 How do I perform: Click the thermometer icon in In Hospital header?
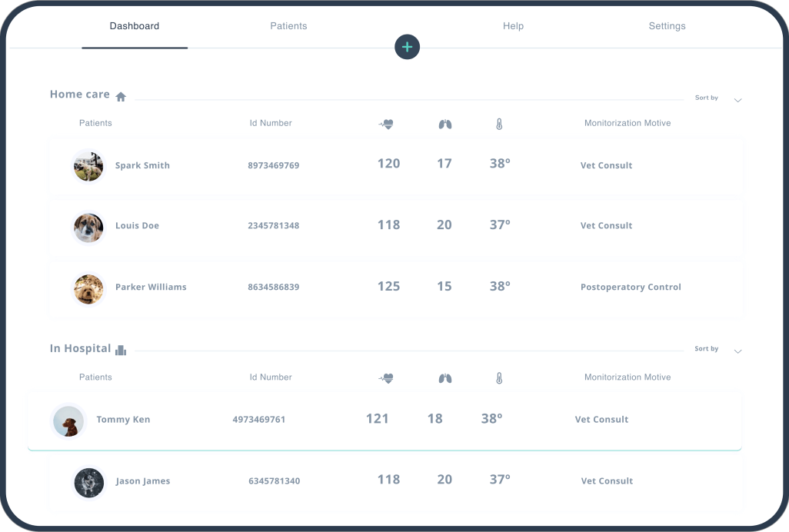tap(500, 377)
